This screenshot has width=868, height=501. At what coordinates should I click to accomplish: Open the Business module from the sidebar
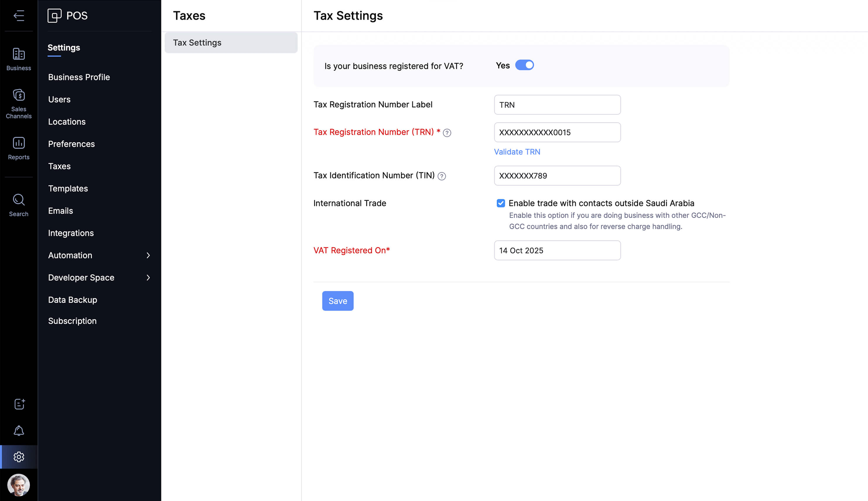18,59
